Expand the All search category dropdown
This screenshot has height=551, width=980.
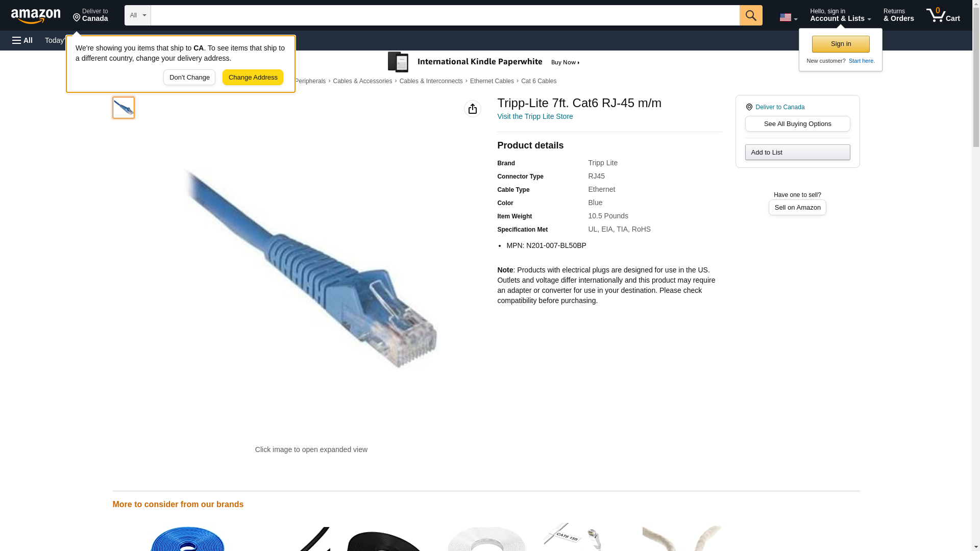138,15
